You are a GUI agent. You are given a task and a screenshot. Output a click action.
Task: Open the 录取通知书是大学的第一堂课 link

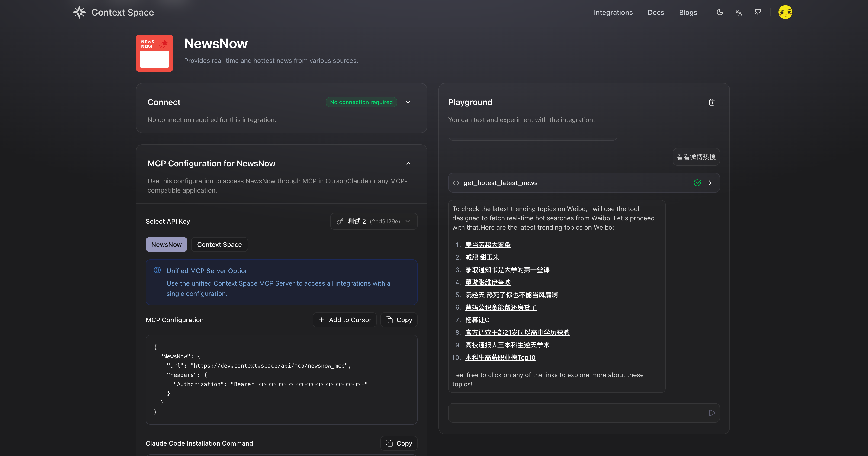pos(507,270)
